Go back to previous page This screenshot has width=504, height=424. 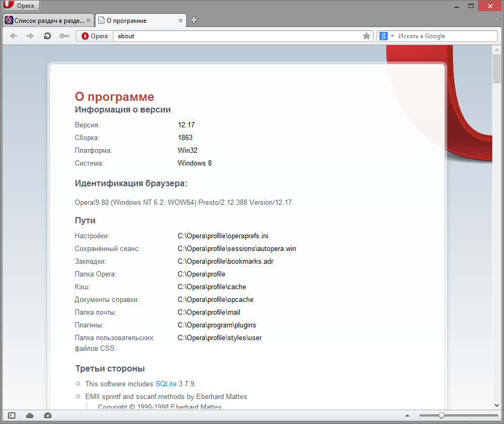pyautogui.click(x=13, y=36)
